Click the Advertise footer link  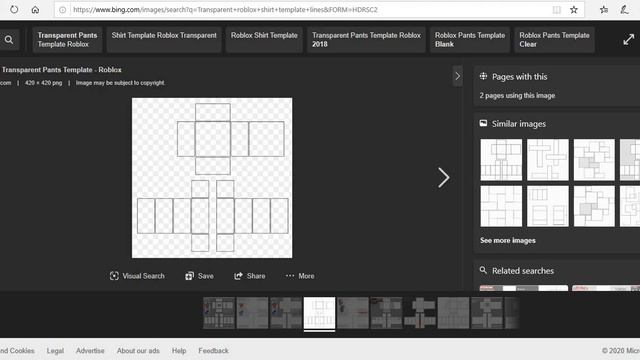click(90, 351)
